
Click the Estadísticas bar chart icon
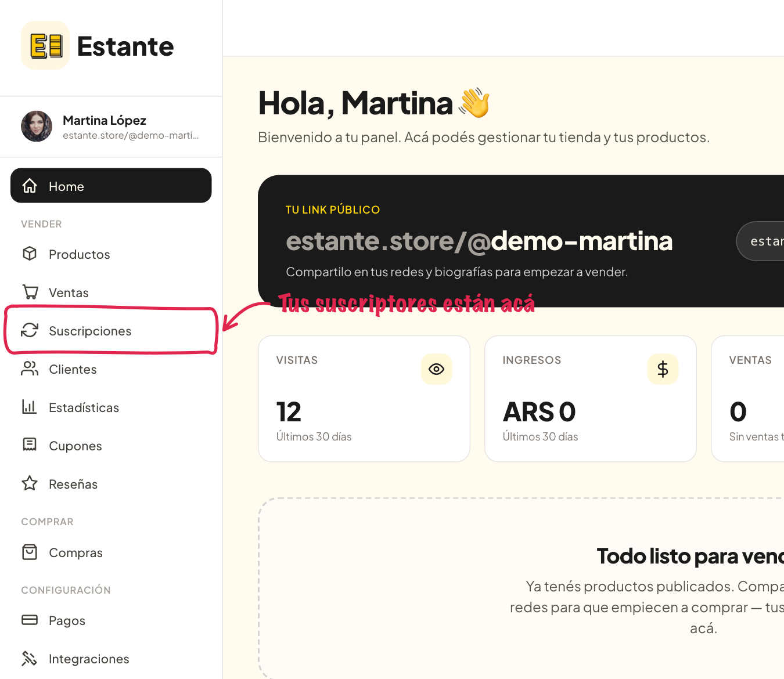point(30,407)
